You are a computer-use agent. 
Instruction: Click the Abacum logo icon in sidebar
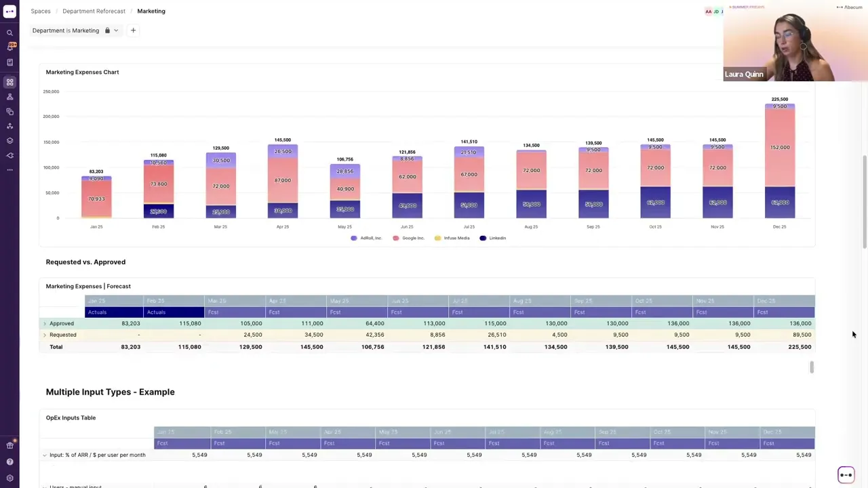(9, 11)
